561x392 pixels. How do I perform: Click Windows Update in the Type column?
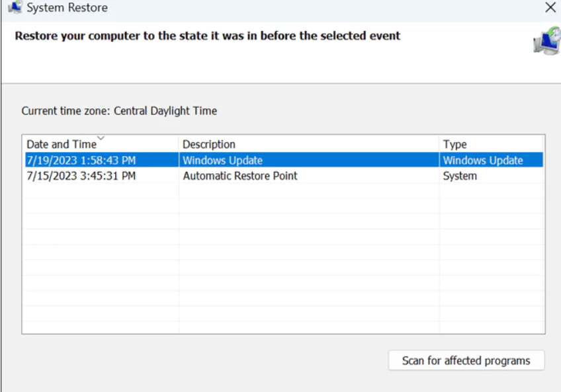(482, 160)
